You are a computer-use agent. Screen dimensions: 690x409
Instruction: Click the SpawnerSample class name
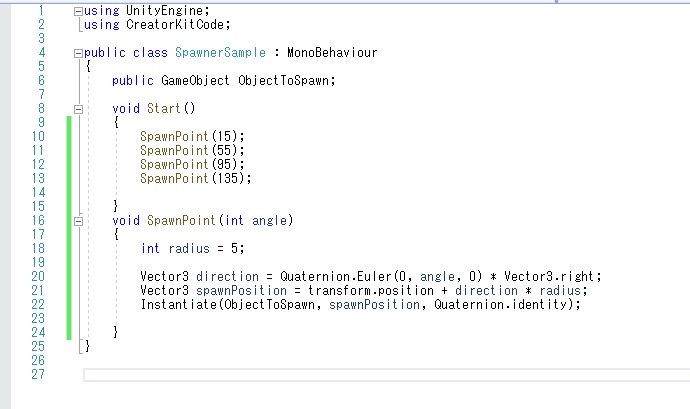click(220, 52)
